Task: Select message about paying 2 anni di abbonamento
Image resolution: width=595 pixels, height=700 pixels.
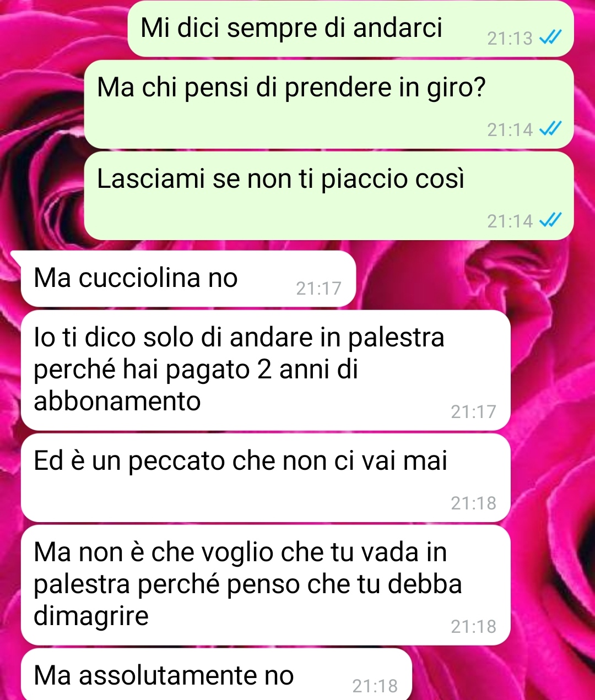Action: point(266,370)
